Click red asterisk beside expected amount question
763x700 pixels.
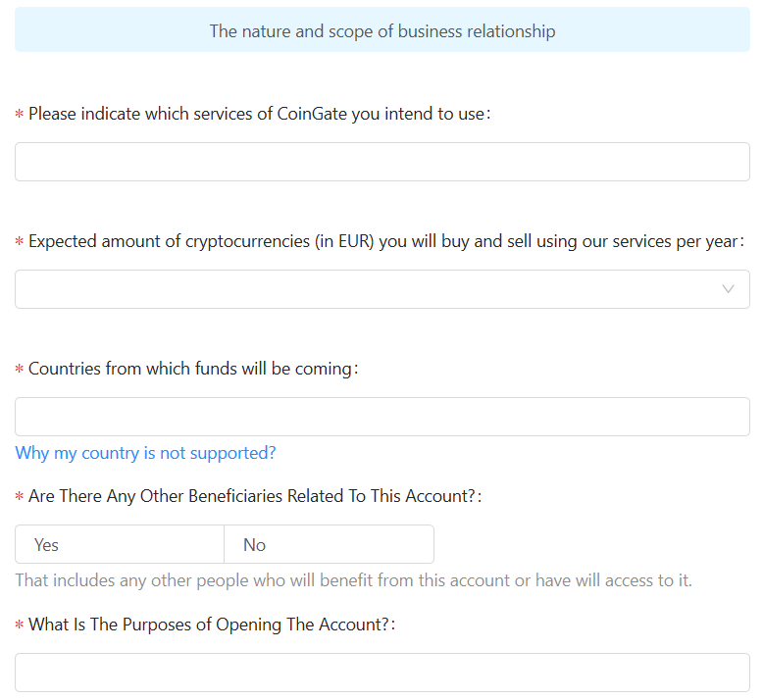click(20, 242)
